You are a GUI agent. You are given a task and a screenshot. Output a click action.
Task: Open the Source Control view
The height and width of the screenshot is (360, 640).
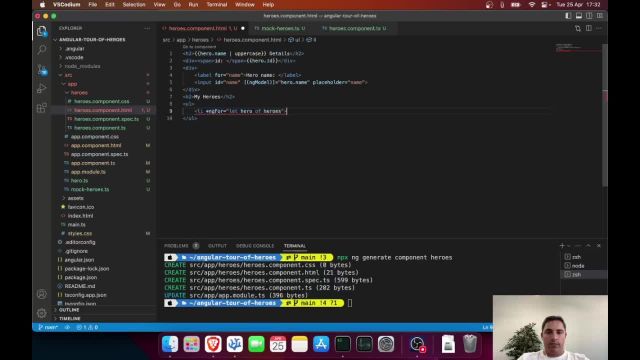[x=42, y=69]
